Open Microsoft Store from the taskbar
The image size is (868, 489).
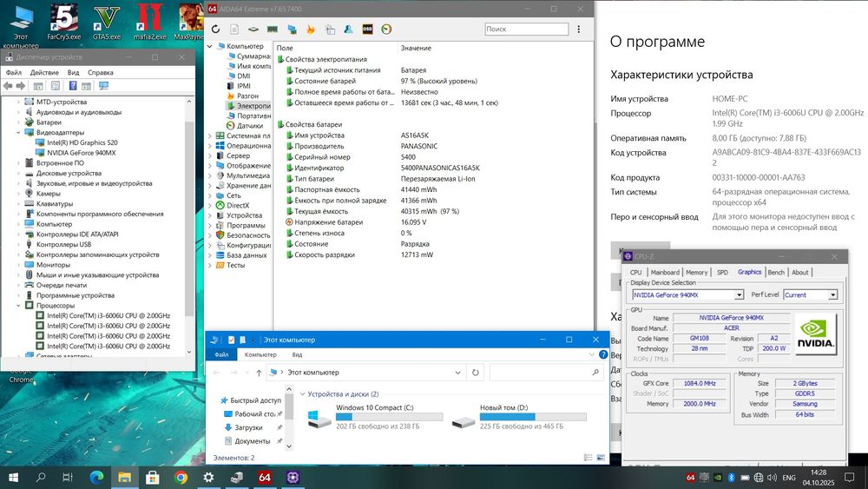point(152,477)
